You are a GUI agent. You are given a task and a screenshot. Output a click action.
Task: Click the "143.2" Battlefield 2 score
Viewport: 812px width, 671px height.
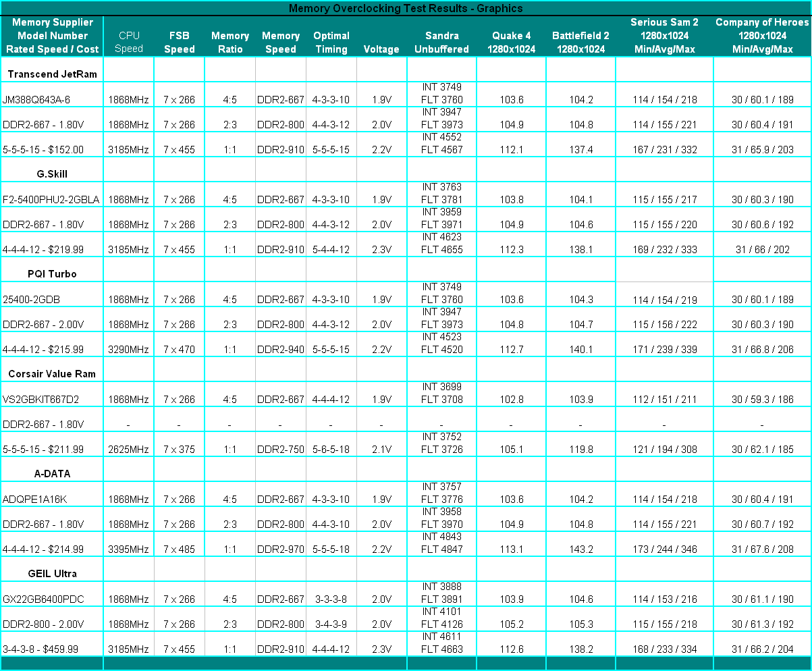[581, 549]
